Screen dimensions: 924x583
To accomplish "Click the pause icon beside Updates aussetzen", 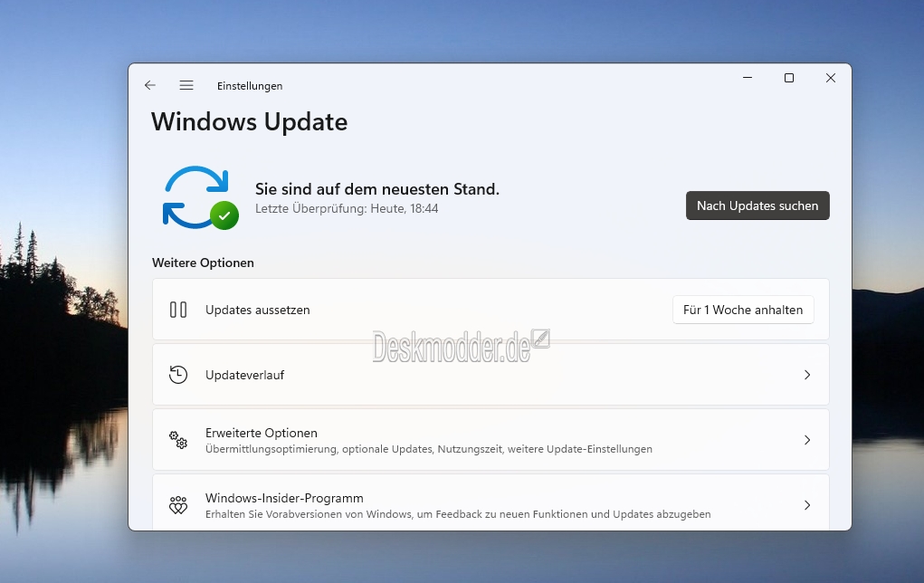I will coord(178,310).
